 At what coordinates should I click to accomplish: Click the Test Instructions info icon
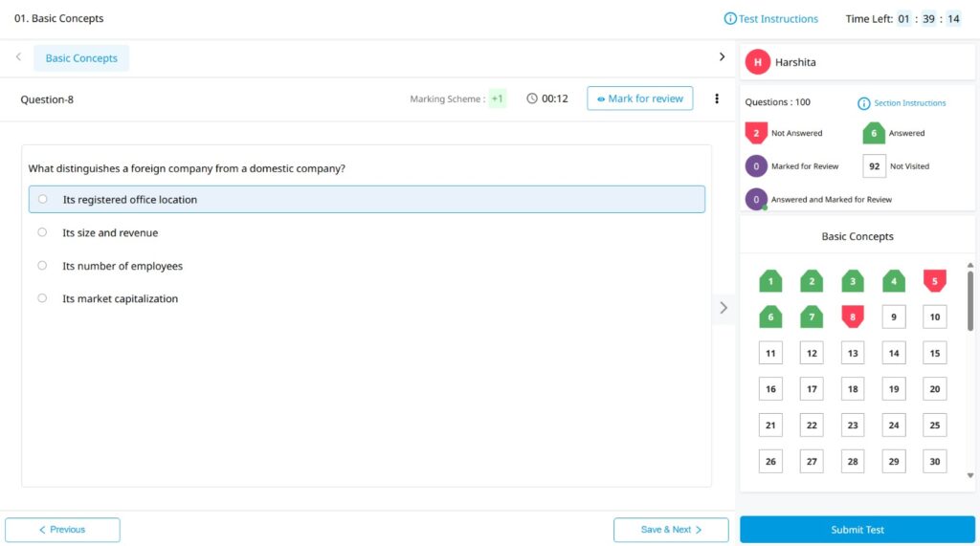(730, 19)
